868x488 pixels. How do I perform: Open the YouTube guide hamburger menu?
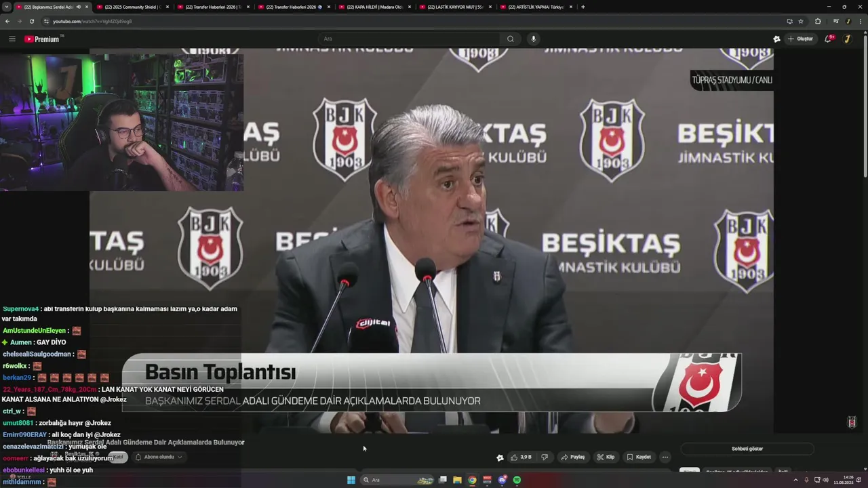point(12,39)
